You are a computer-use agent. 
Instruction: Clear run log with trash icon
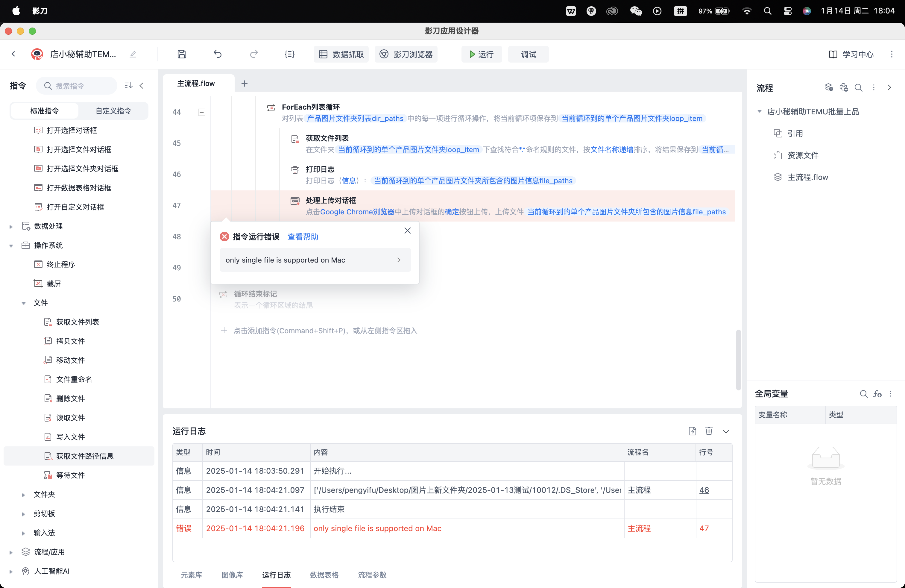(709, 431)
